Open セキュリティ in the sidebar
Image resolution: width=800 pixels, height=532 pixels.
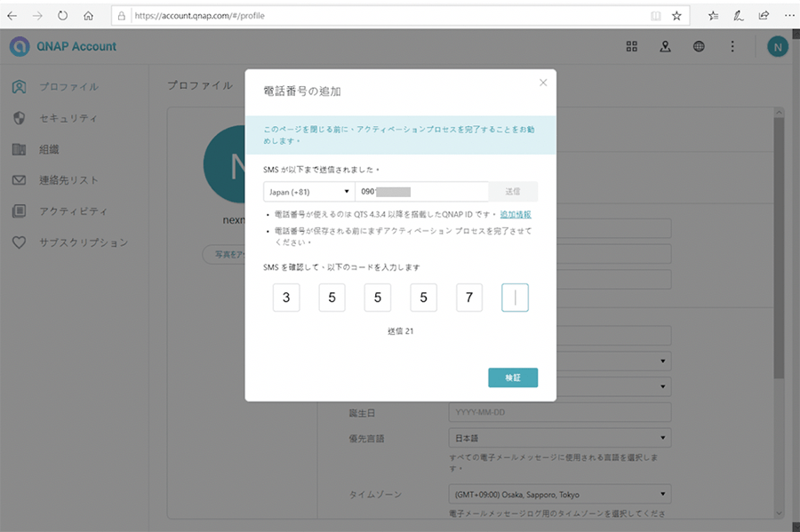pyautogui.click(x=68, y=118)
